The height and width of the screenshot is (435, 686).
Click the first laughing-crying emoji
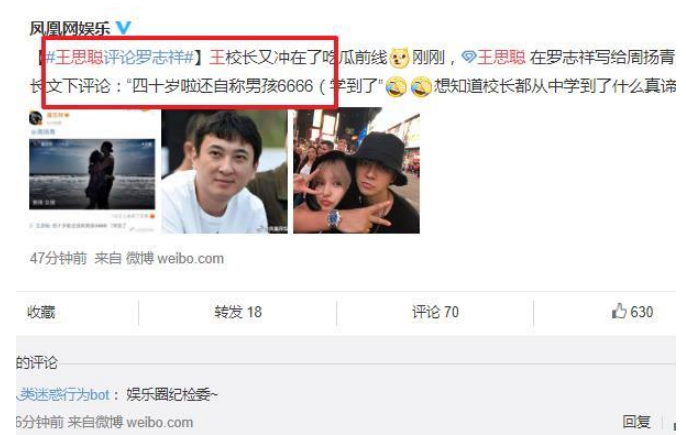[395, 86]
